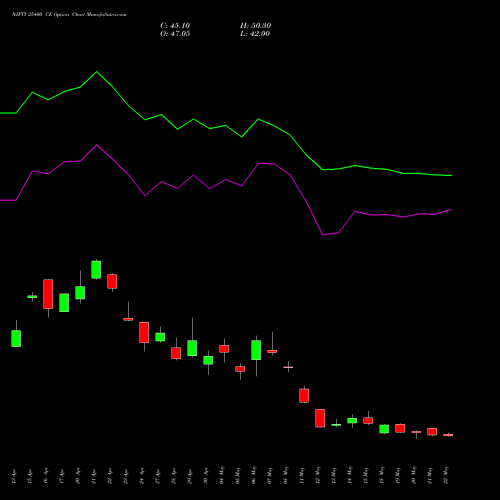This screenshot has width=500, height=500.
Task: Click the 22 May date label
Action: pyautogui.click(x=446, y=475)
